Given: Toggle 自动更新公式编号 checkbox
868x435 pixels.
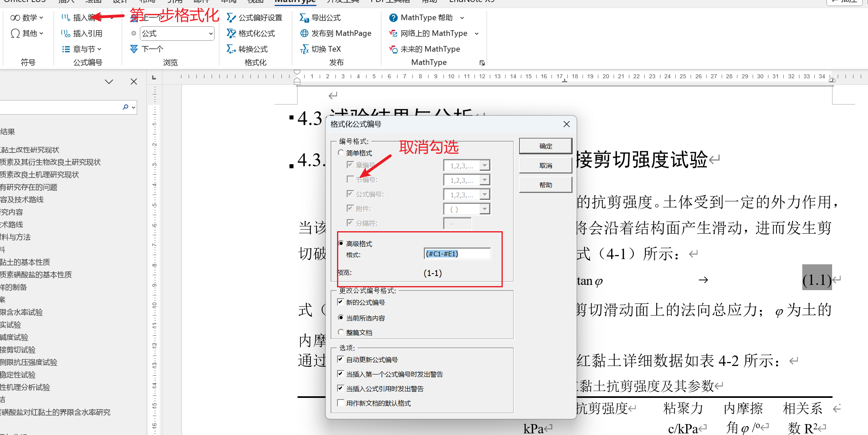Looking at the screenshot, I should [341, 359].
